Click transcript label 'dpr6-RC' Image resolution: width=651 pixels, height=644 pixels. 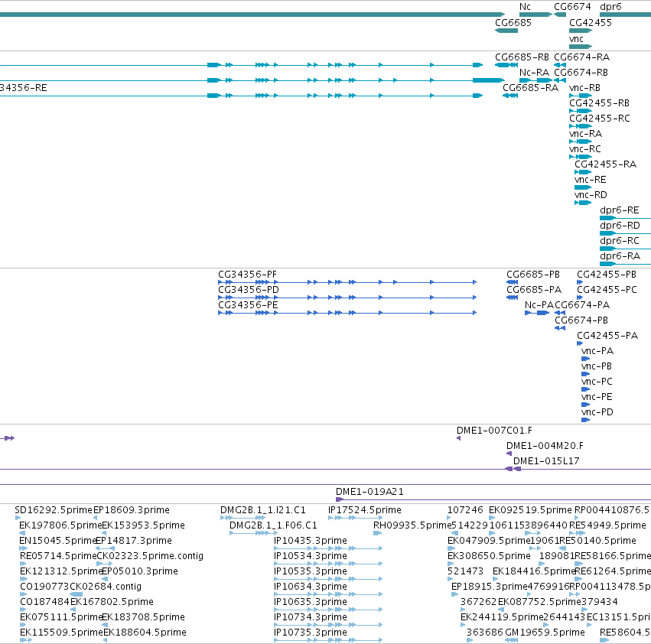point(620,241)
